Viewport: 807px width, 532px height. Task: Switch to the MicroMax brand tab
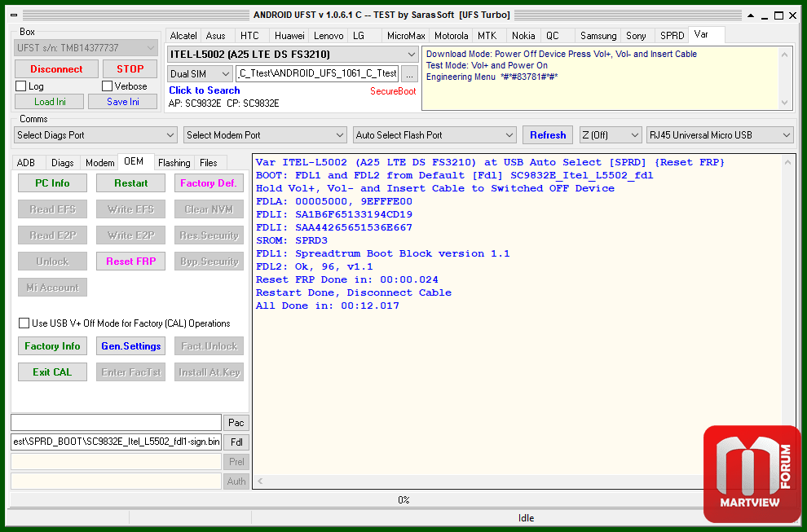[x=406, y=36]
